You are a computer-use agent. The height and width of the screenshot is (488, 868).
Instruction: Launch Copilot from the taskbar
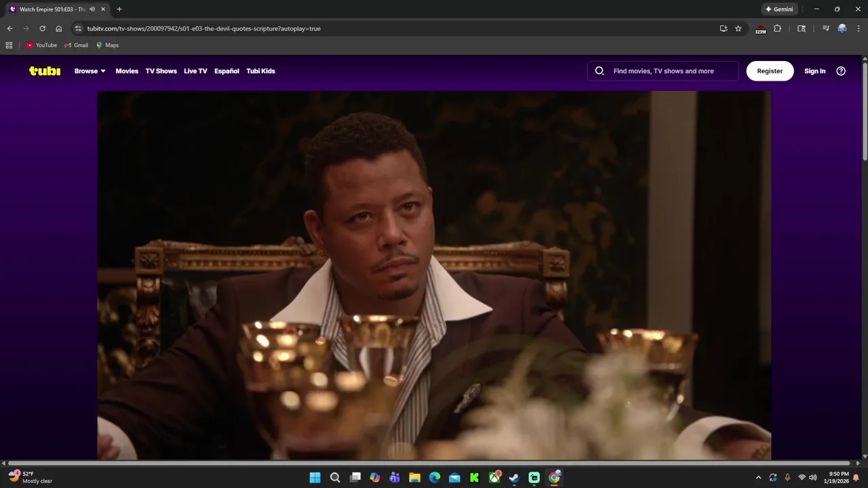click(375, 477)
